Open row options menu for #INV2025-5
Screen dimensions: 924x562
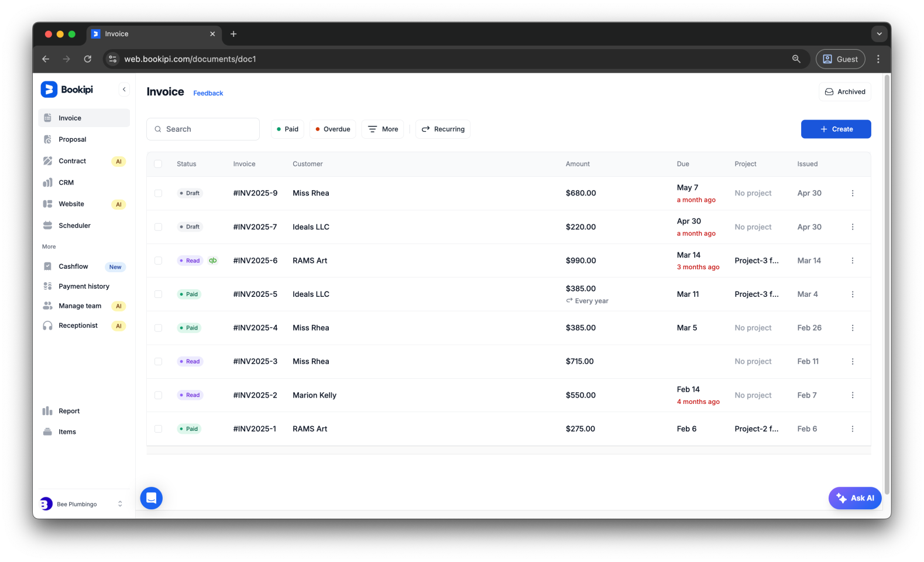point(852,294)
